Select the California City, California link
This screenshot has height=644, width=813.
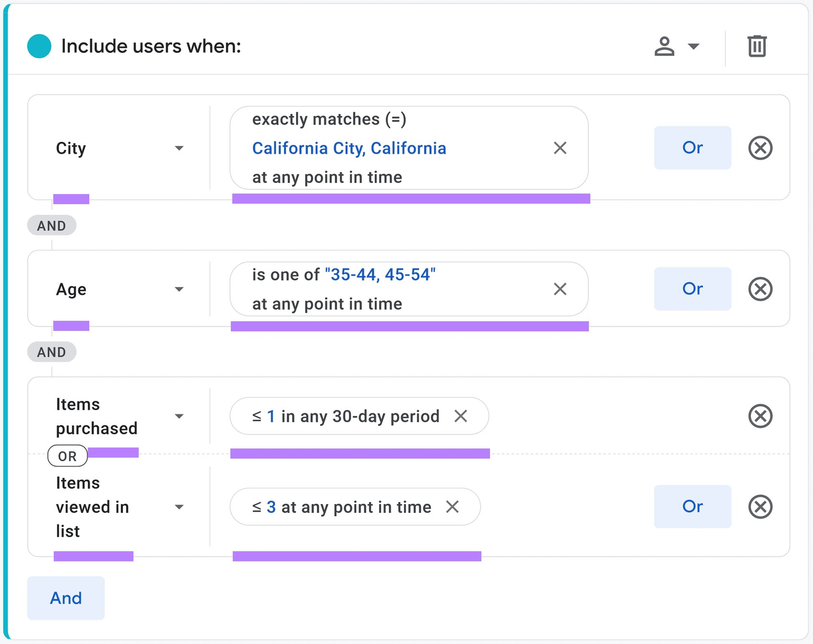[349, 148]
